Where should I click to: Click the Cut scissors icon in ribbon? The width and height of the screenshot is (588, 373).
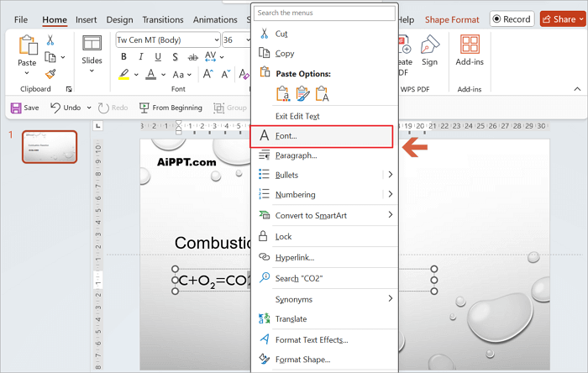point(50,39)
